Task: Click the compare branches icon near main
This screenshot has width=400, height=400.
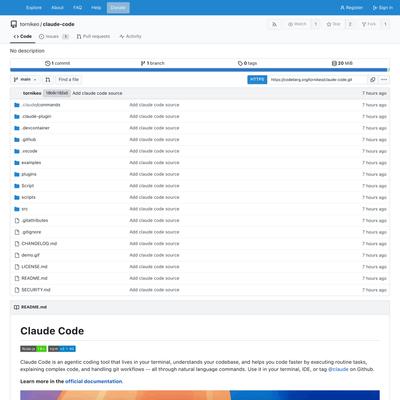Action: 48,80
